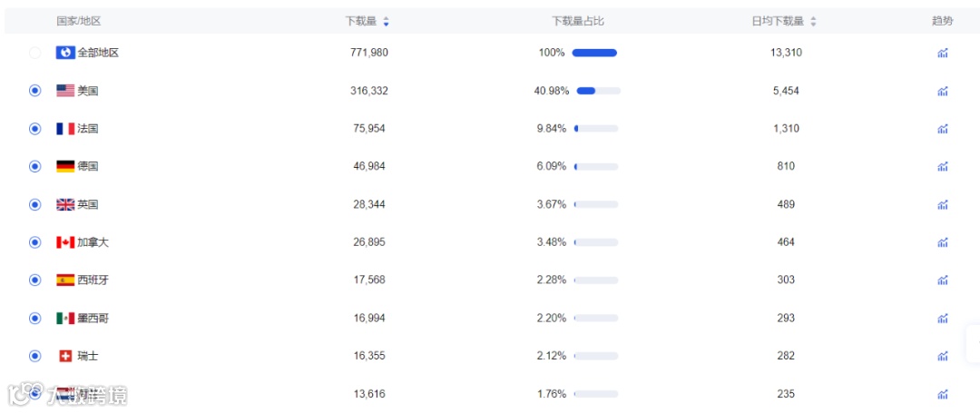Click the 加拿大 country name

[93, 242]
